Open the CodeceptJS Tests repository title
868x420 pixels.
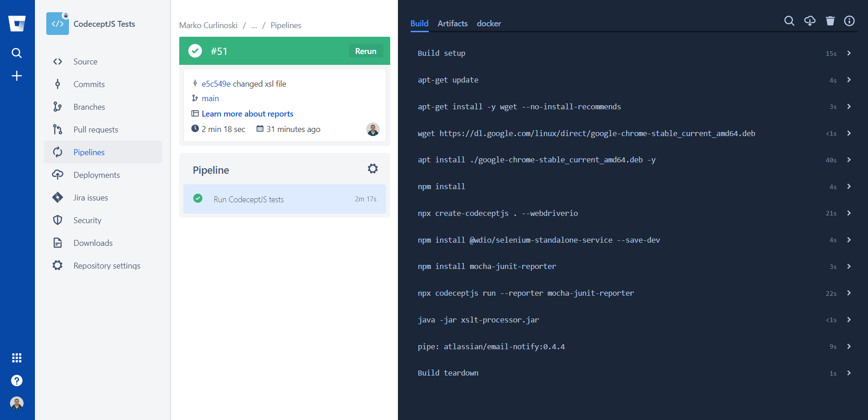click(x=104, y=24)
